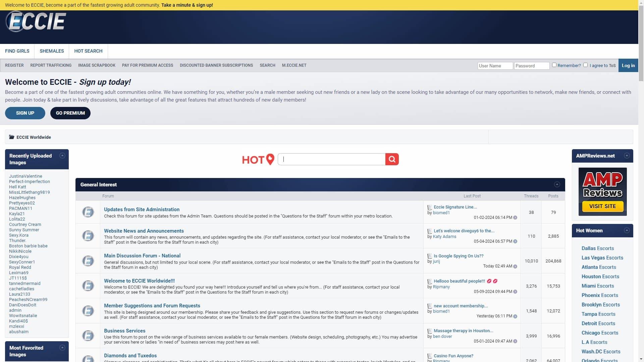Click forum status icon for Business Services

click(88, 336)
